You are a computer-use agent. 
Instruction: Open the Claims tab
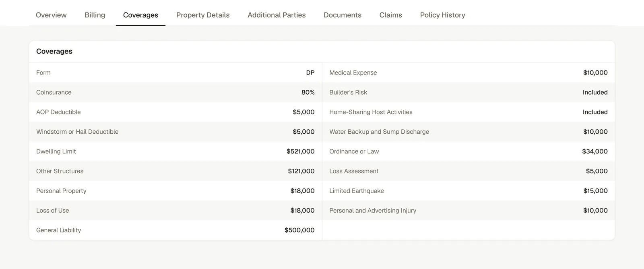click(x=391, y=15)
